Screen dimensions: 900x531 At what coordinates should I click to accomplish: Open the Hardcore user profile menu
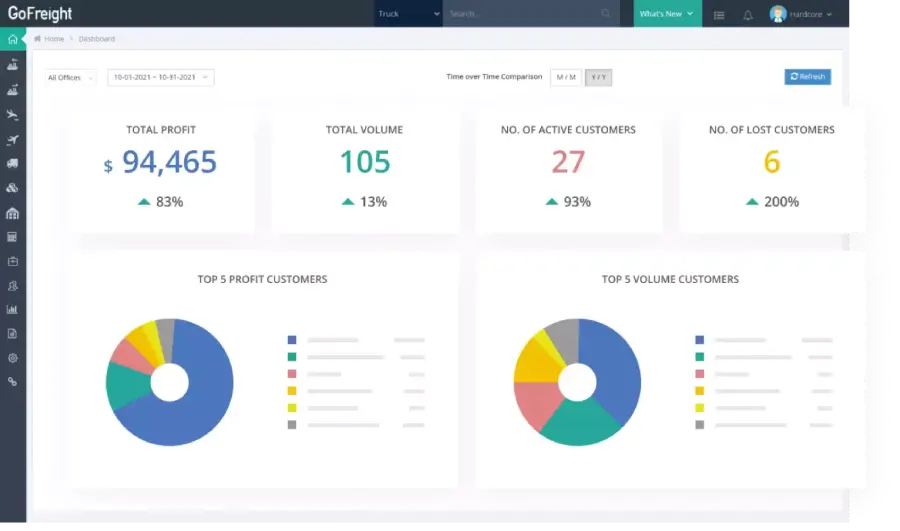[801, 14]
